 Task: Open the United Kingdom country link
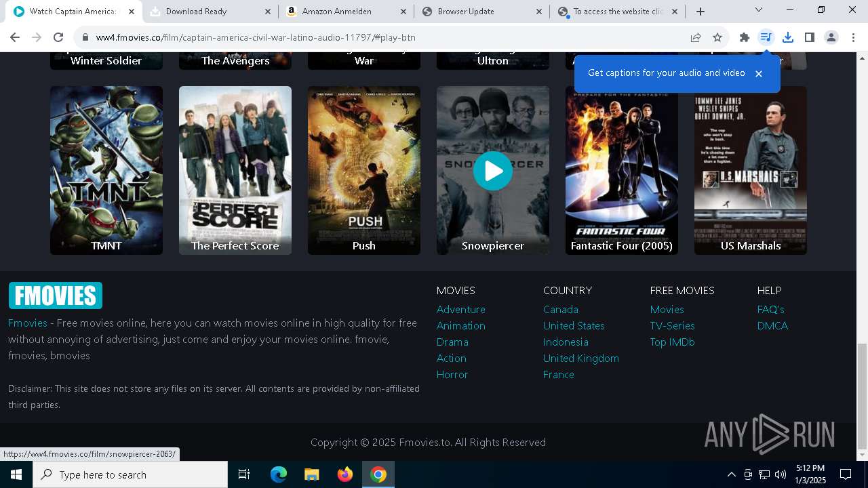[581, 358]
